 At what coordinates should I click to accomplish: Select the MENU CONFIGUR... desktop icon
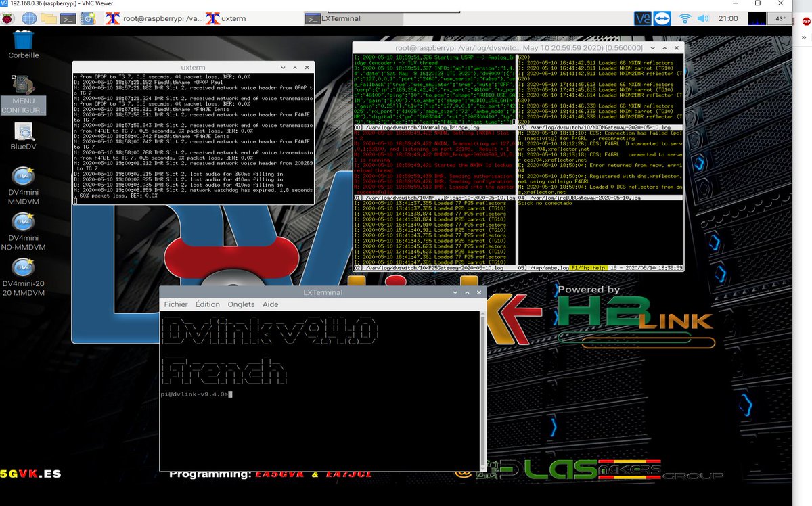click(x=24, y=95)
